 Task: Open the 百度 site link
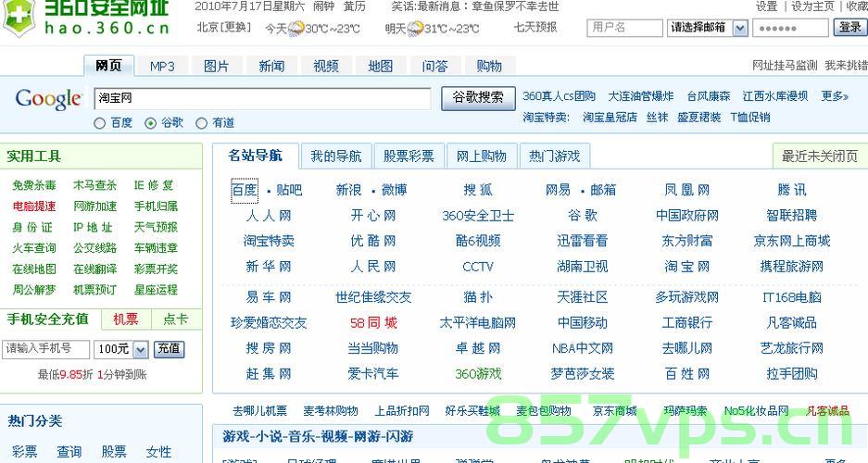pos(245,191)
